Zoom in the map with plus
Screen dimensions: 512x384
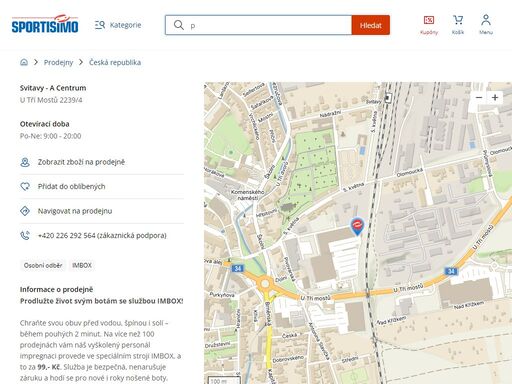pos(495,97)
